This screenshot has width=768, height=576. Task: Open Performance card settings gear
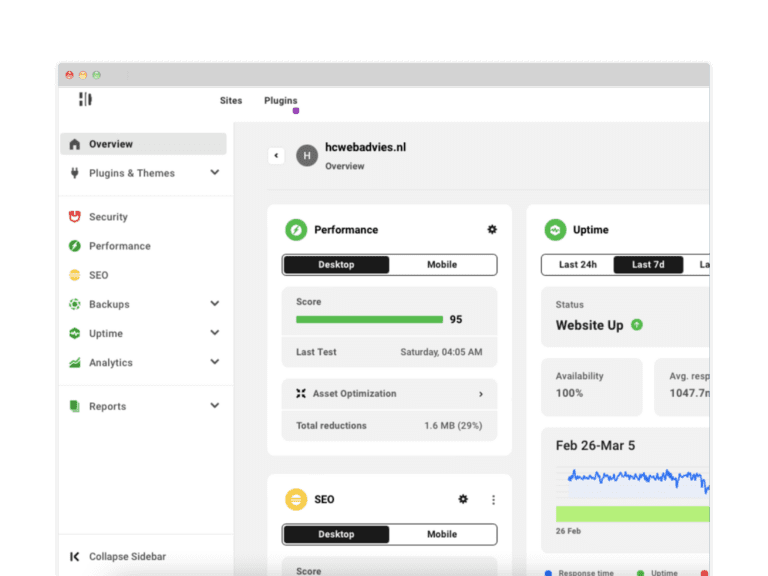pos(492,229)
